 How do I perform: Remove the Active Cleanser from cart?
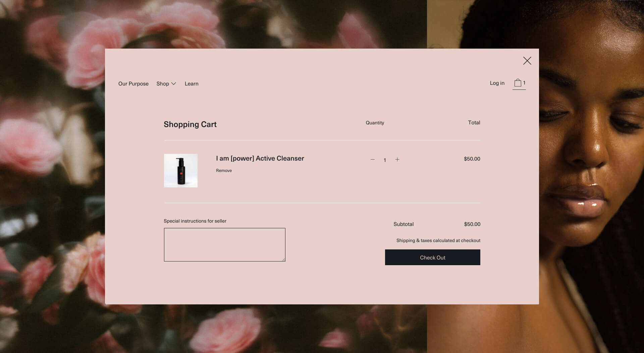[x=224, y=171]
